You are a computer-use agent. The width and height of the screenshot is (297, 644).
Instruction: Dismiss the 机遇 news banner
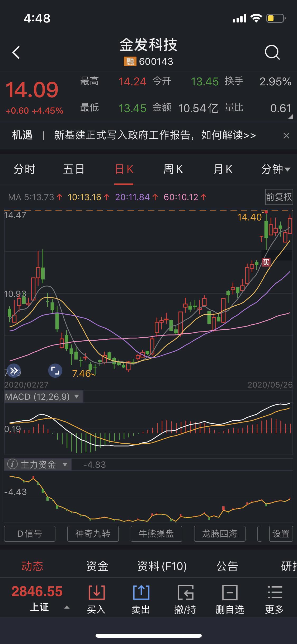(286, 136)
